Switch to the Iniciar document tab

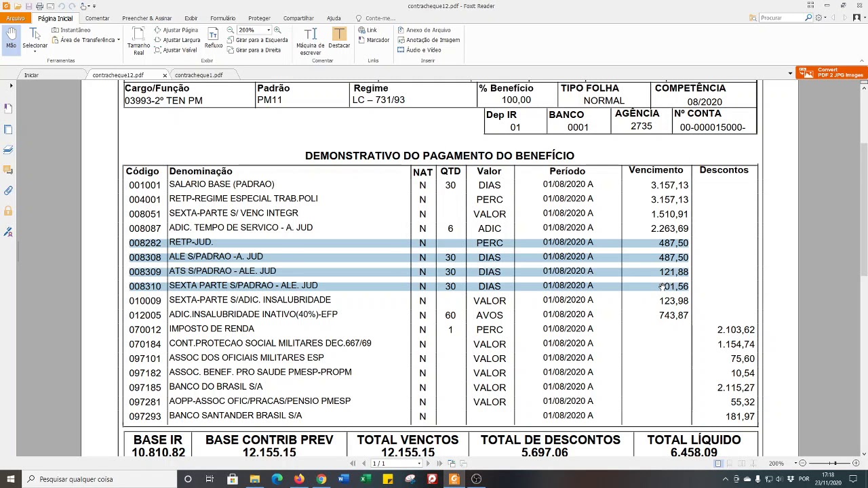click(x=31, y=75)
